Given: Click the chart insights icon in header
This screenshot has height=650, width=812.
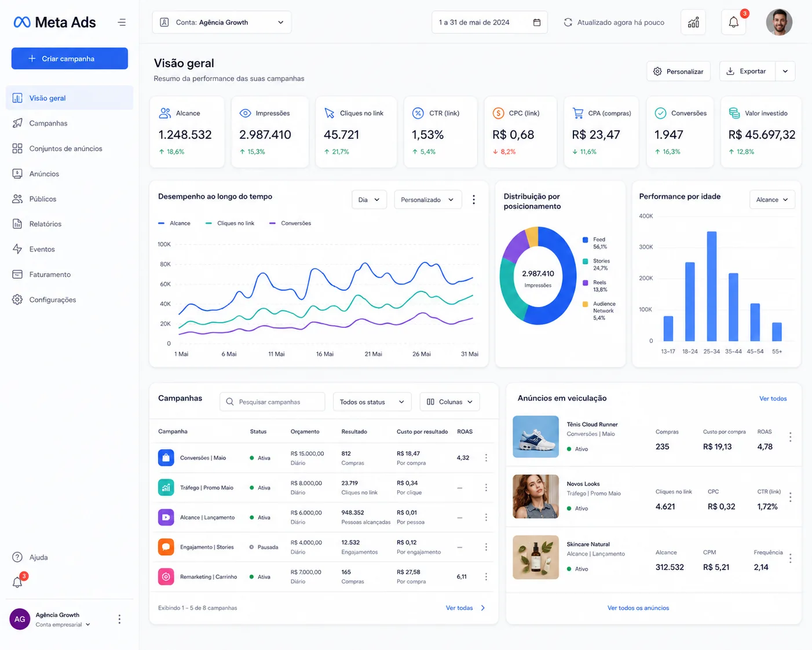Looking at the screenshot, I should click(x=693, y=23).
